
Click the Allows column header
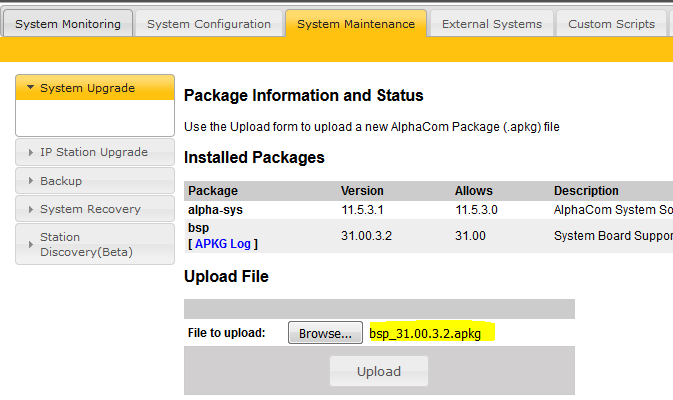(473, 191)
